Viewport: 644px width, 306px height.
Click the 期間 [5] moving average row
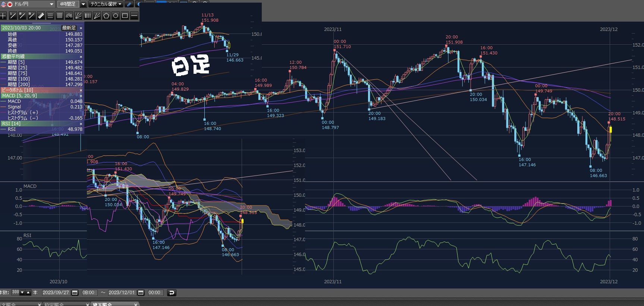coord(42,62)
